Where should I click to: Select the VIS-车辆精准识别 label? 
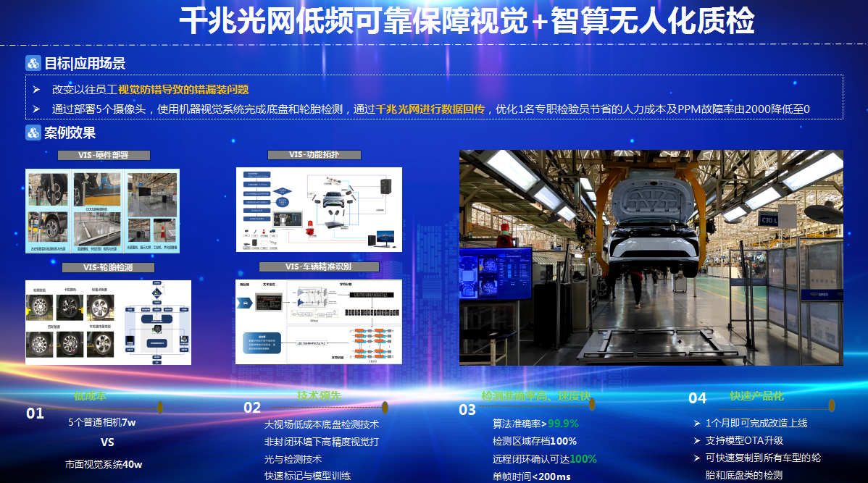[319, 266]
